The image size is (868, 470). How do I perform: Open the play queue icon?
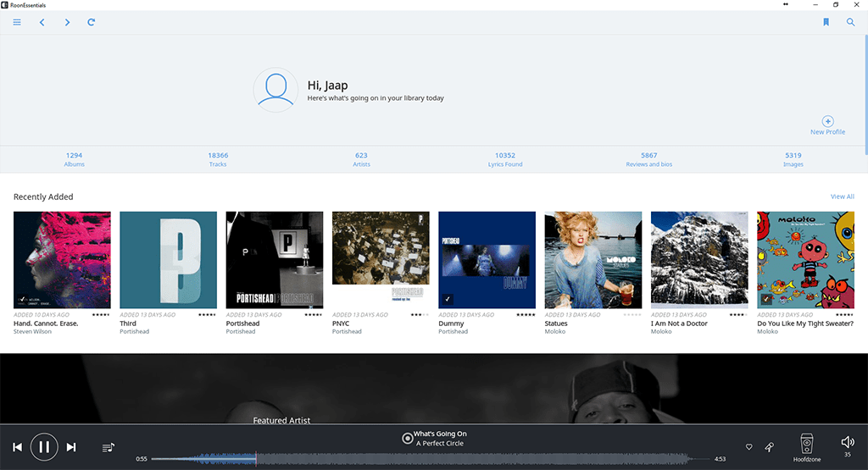tap(108, 447)
